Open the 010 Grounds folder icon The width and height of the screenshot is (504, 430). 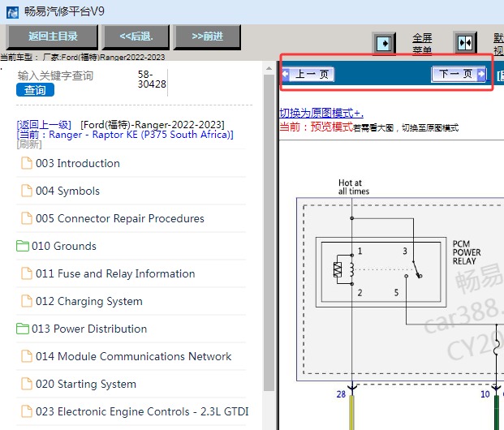pos(23,246)
